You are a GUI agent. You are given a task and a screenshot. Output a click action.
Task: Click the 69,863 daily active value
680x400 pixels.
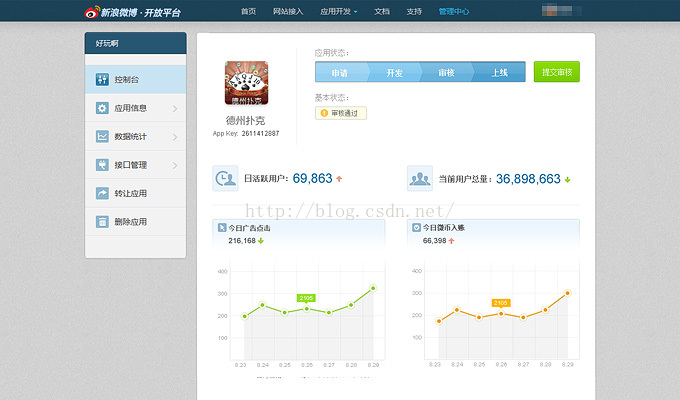point(312,178)
